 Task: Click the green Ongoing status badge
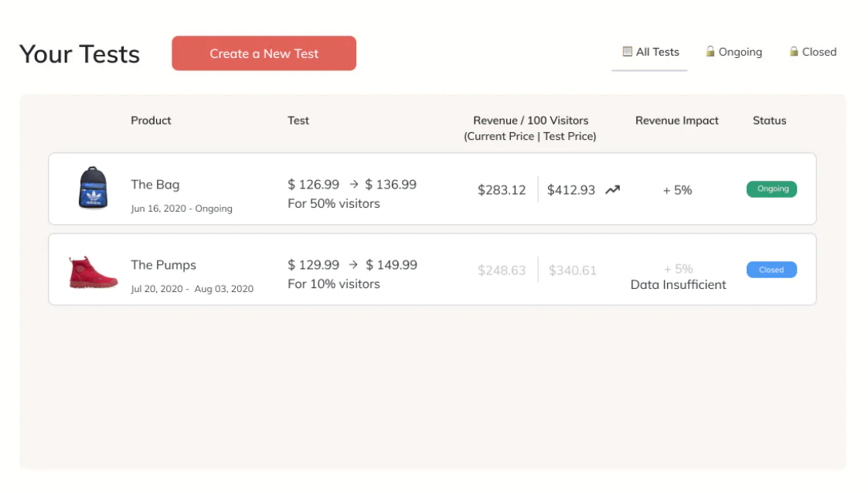pyautogui.click(x=771, y=189)
